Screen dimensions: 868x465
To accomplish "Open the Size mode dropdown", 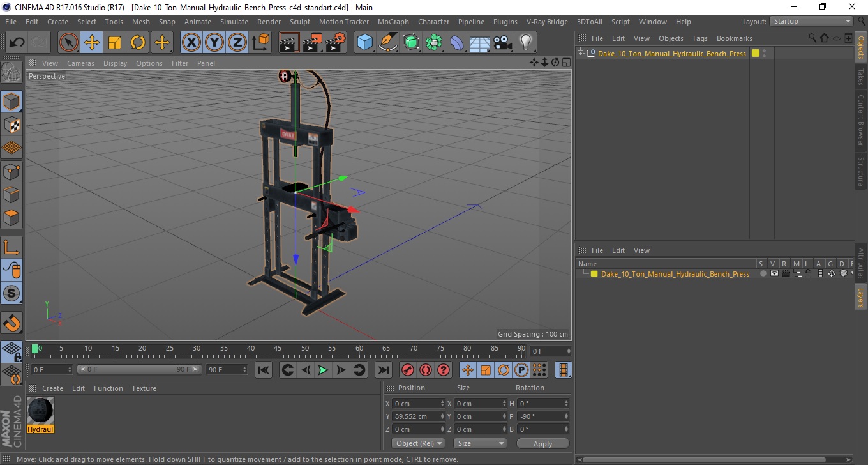I will [480, 443].
